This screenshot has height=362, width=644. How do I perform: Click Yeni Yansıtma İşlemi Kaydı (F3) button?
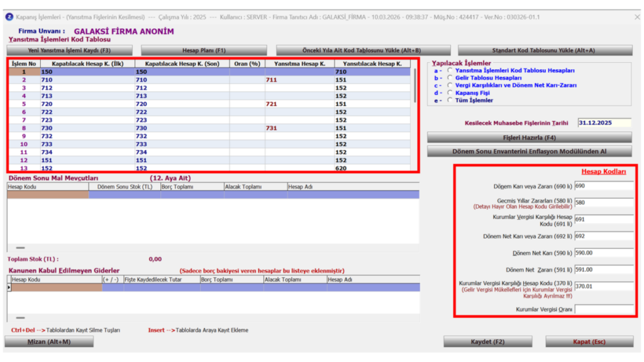pyautogui.click(x=69, y=50)
